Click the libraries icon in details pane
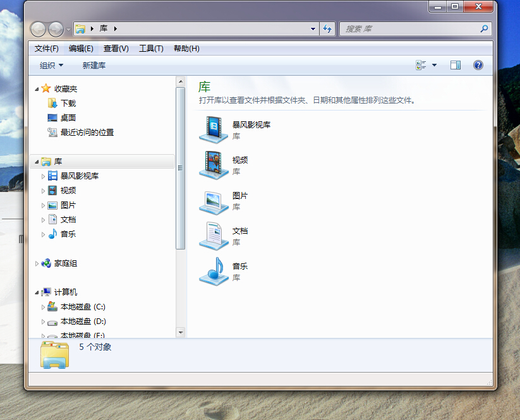This screenshot has height=420, width=520. point(55,355)
